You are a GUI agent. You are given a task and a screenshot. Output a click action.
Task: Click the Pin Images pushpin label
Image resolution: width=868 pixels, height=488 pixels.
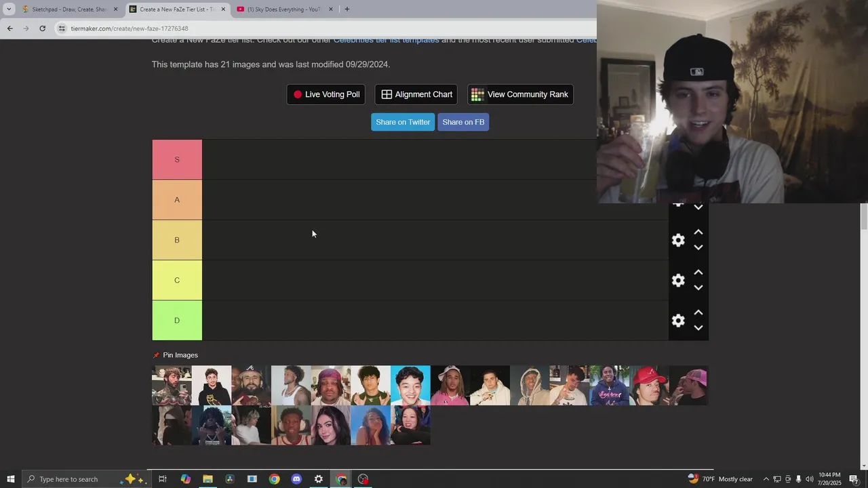click(x=176, y=355)
